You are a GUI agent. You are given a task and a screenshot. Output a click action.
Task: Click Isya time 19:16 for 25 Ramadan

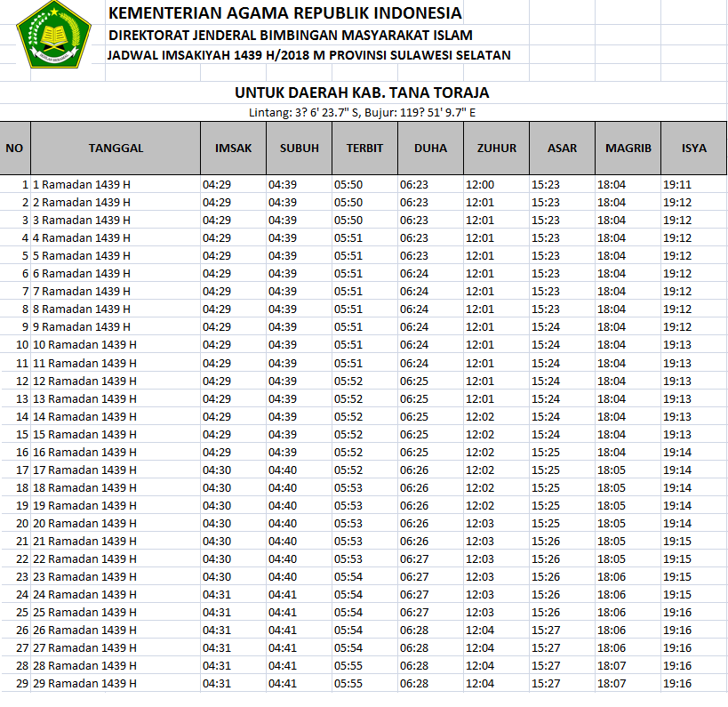[x=693, y=613]
